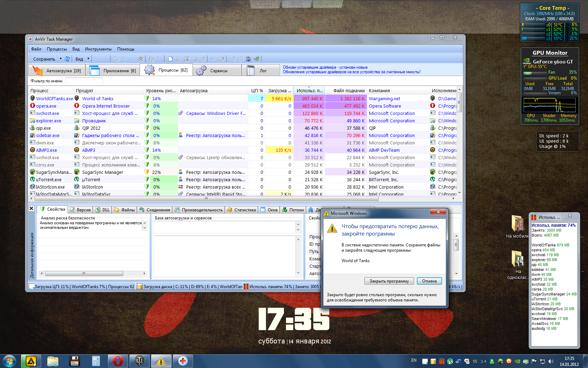Open World of Tanks from the taskbar
588x368 pixels.
click(139, 361)
